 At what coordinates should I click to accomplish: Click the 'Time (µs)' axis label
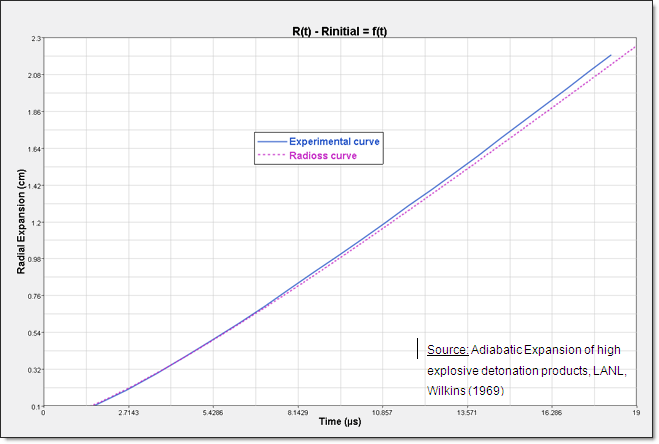(x=340, y=422)
